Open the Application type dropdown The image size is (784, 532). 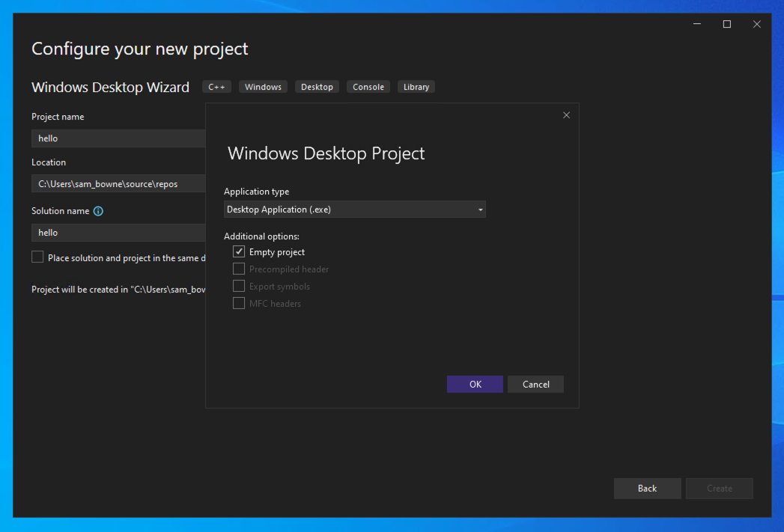click(x=354, y=210)
